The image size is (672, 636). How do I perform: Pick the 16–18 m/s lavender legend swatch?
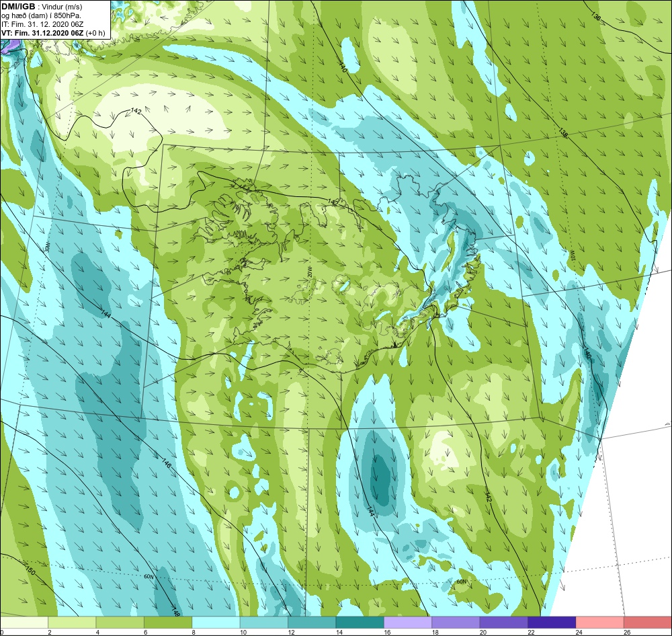tap(408, 622)
